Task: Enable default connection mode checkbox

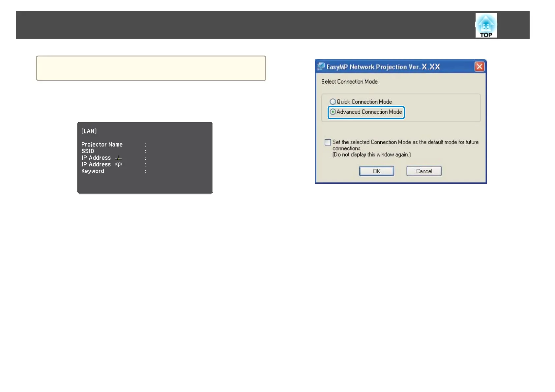Action: (328, 142)
